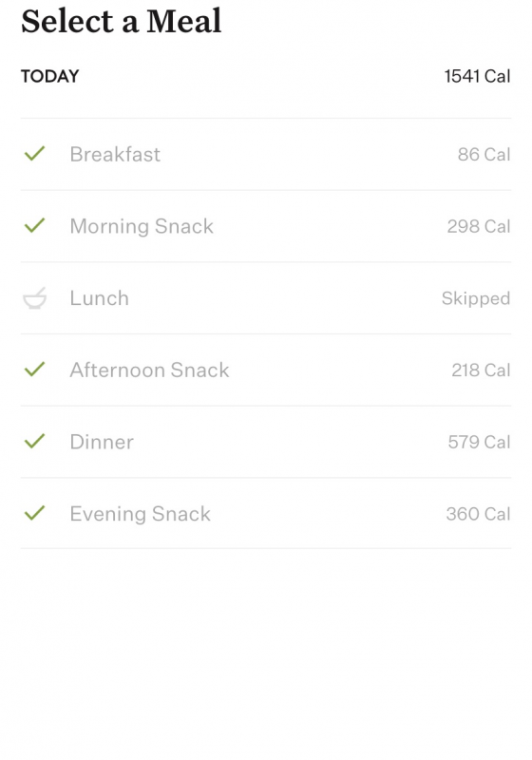This screenshot has width=532, height=760.
Task: Tap the 360 Cal Evening Snack value
Action: 478,514
